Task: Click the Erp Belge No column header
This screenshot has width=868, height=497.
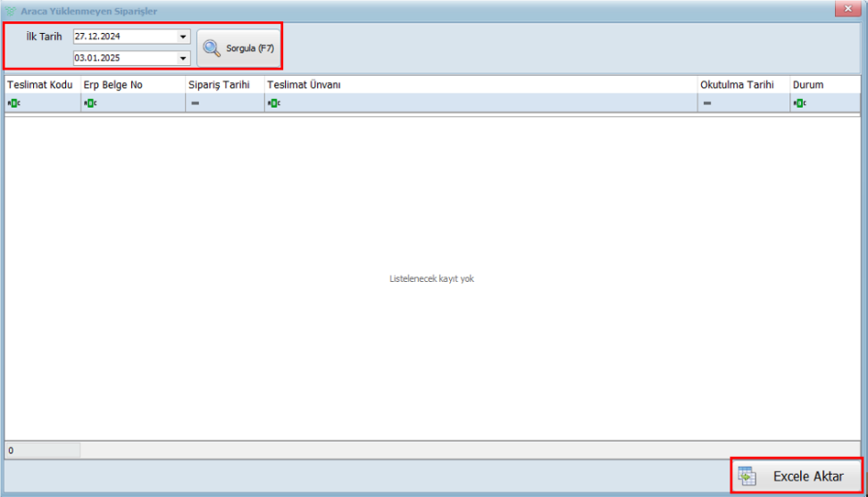Action: [113, 85]
